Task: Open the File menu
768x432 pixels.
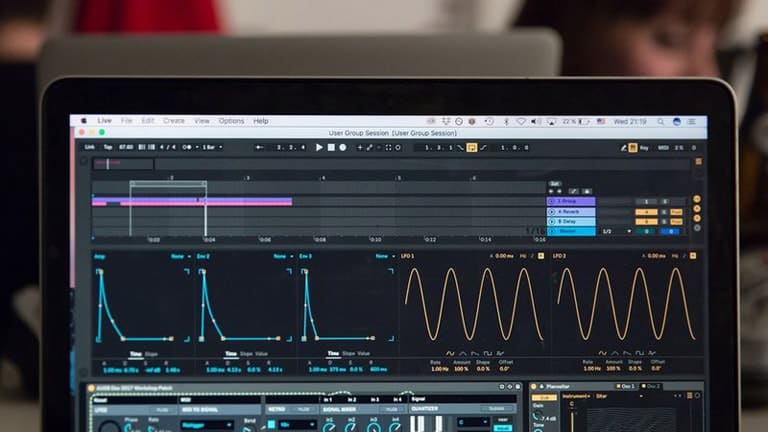Action: (x=126, y=120)
